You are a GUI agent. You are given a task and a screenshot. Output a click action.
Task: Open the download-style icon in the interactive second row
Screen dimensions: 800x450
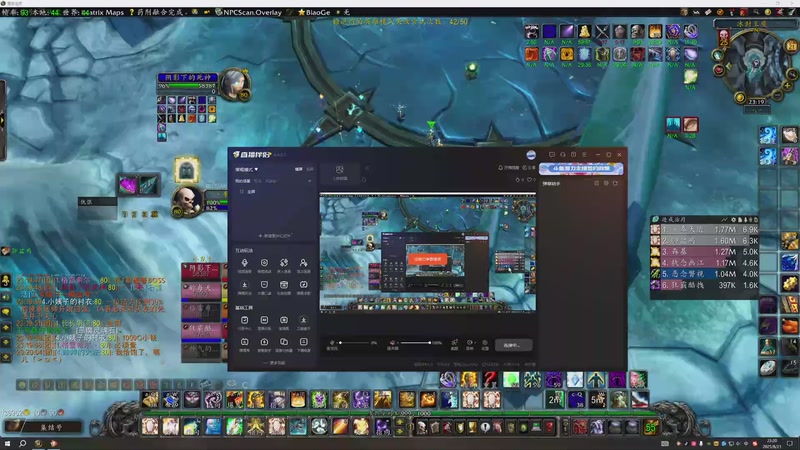click(x=244, y=287)
